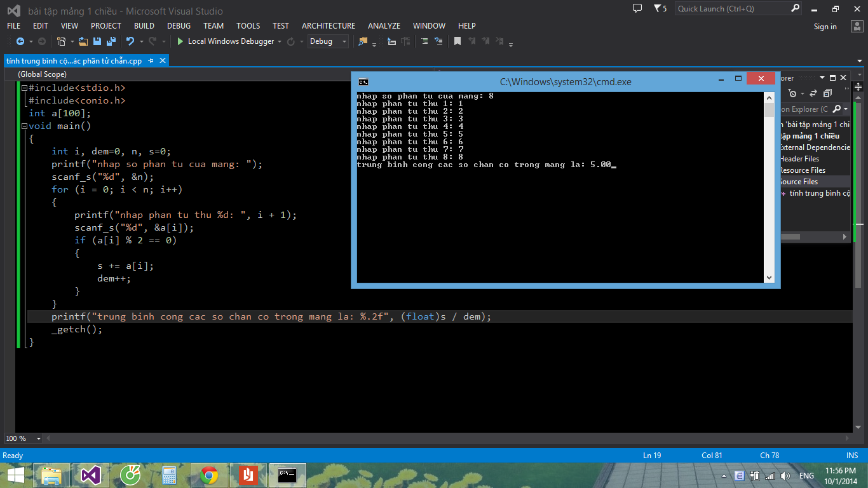This screenshot has width=868, height=488.
Task: Open the Feedback speech bubble icon
Action: (637, 8)
